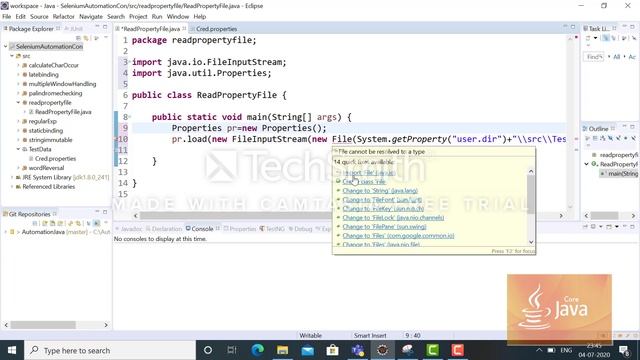Open the Declaration tab
640x360 pixels.
[164, 229]
